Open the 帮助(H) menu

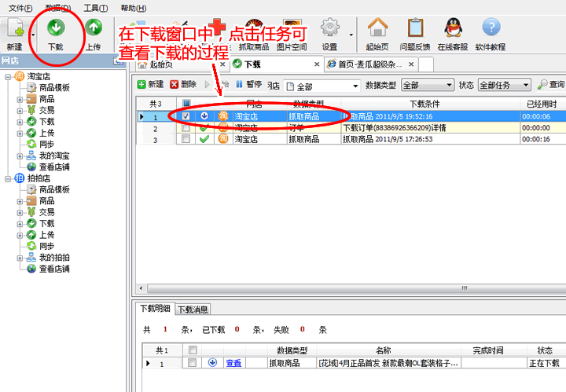point(133,8)
